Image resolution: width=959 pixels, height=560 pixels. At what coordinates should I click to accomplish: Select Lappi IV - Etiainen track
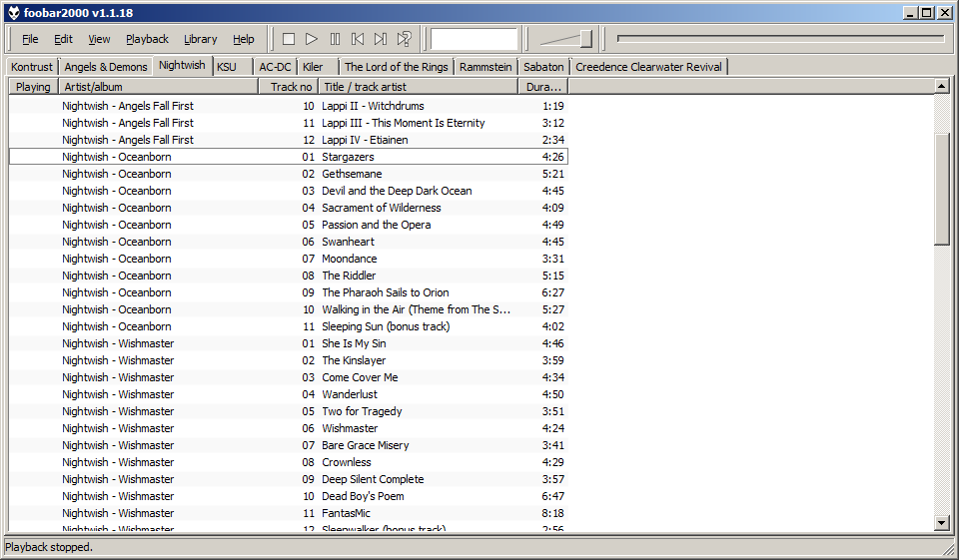click(x=289, y=140)
